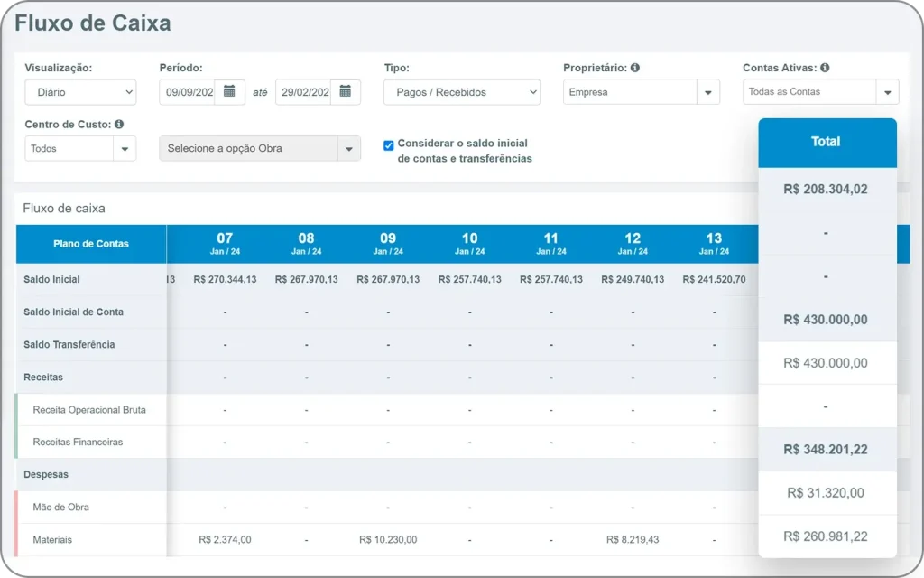This screenshot has width=924, height=578.
Task: Click the R$ 241.520,70 saldo cell
Action: click(715, 280)
